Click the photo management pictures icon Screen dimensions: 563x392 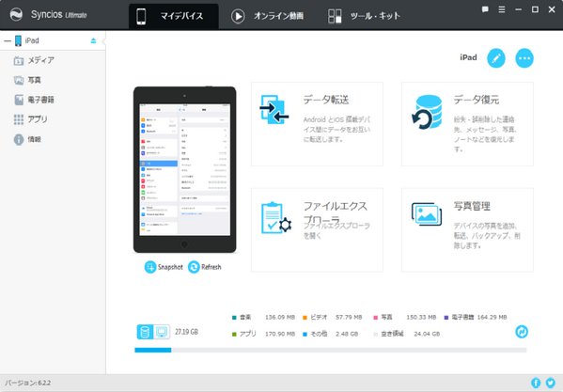coord(427,214)
